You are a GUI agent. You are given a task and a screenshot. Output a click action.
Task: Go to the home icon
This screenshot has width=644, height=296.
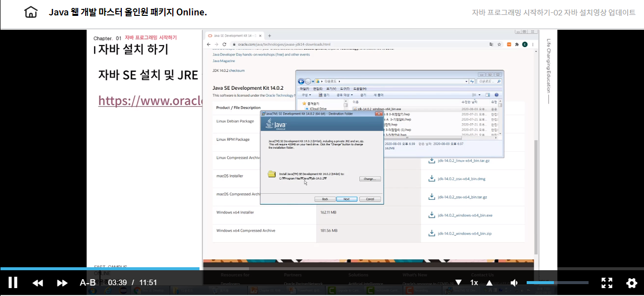[x=31, y=12]
